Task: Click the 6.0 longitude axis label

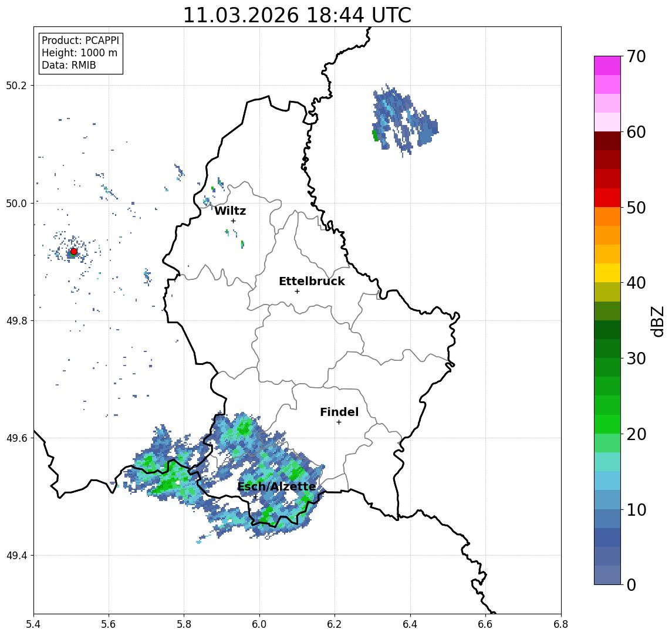Action: [260, 624]
